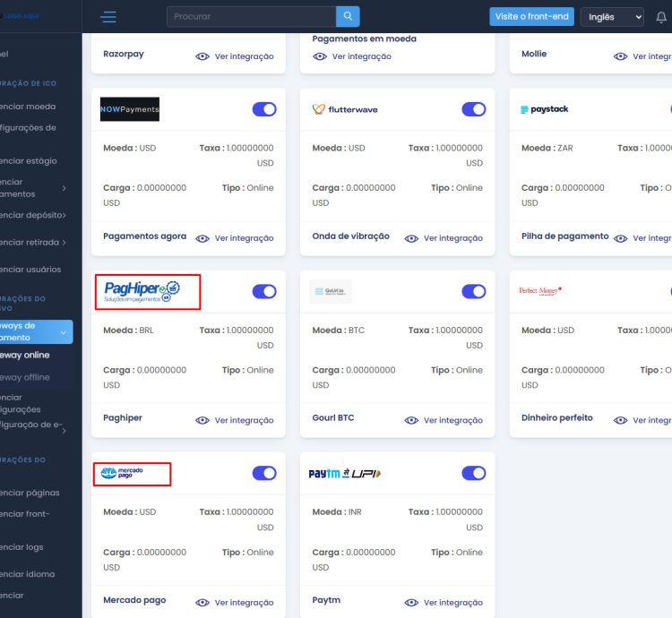Screen dimensions: 672x618
Task: Click the Procurar search field
Action: [x=252, y=16]
